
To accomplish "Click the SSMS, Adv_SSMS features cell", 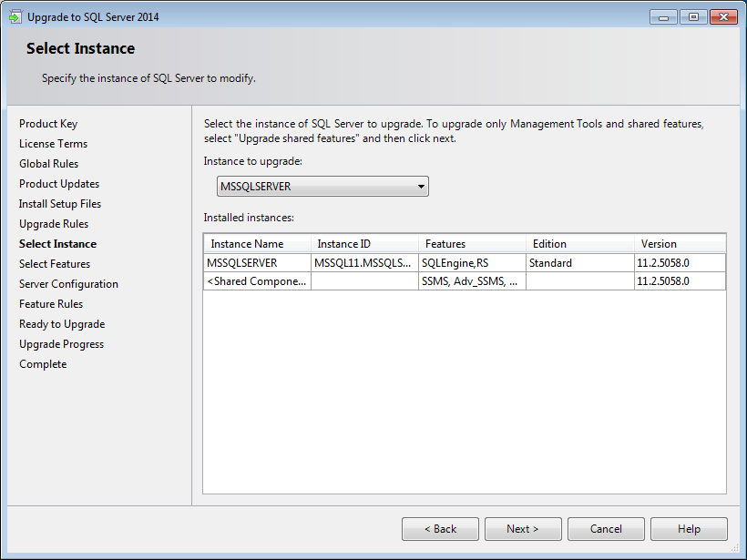I will coord(472,281).
